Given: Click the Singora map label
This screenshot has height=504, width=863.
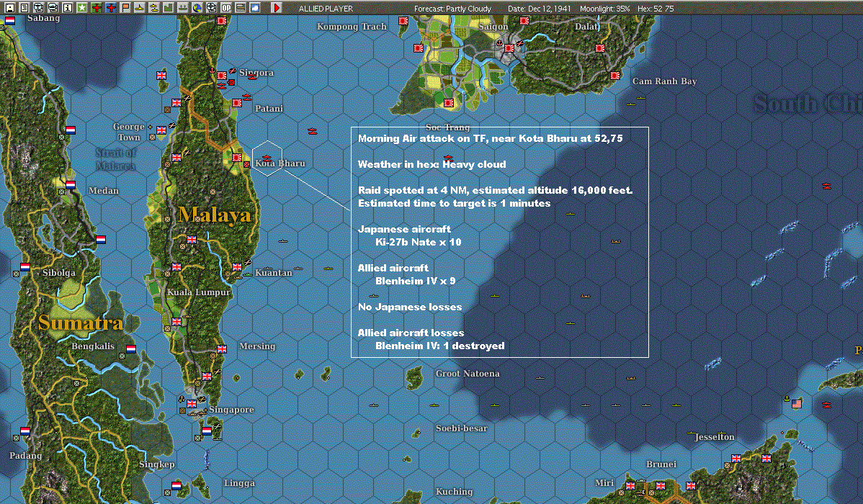Looking at the screenshot, I should pyautogui.click(x=256, y=73).
